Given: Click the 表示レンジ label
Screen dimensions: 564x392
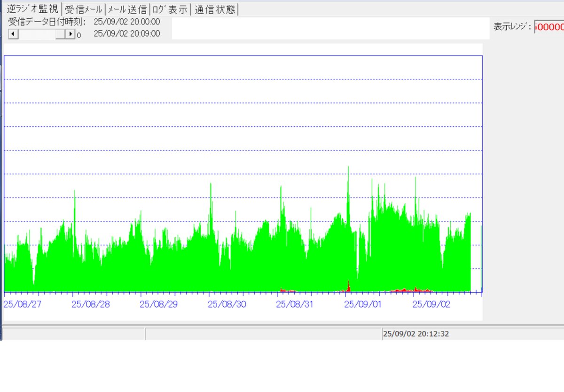Looking at the screenshot, I should coord(513,27).
